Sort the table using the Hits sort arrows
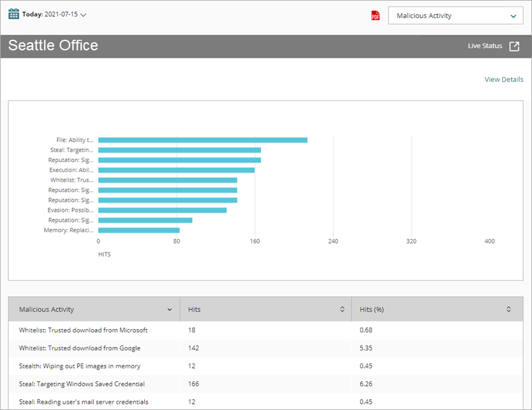 [x=341, y=309]
